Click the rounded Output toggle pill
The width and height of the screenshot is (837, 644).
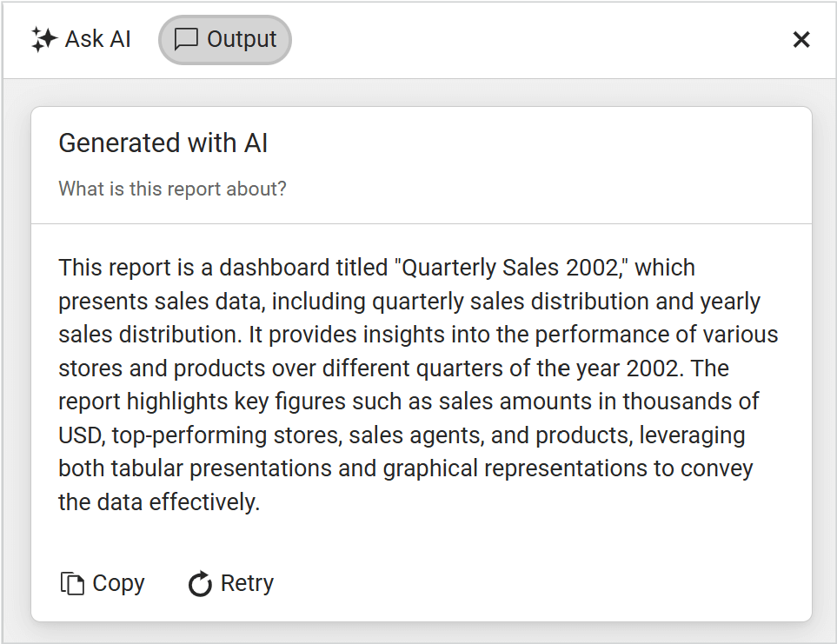224,39
